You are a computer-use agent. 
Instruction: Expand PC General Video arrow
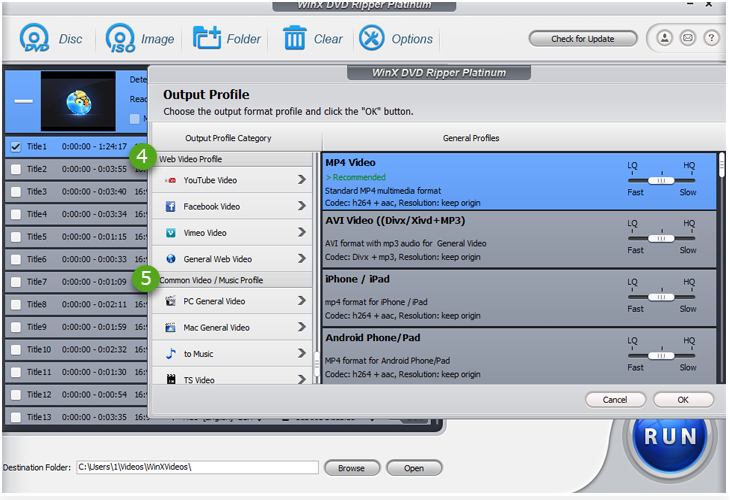tap(302, 301)
